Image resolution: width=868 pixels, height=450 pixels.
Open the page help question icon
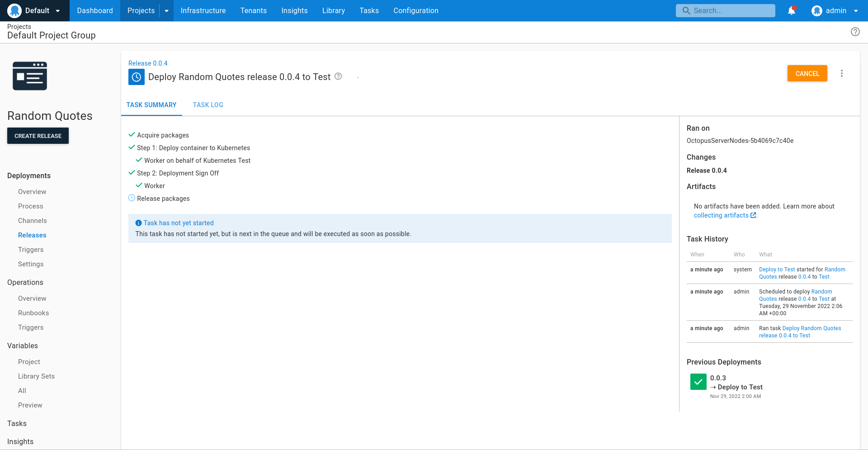855,32
